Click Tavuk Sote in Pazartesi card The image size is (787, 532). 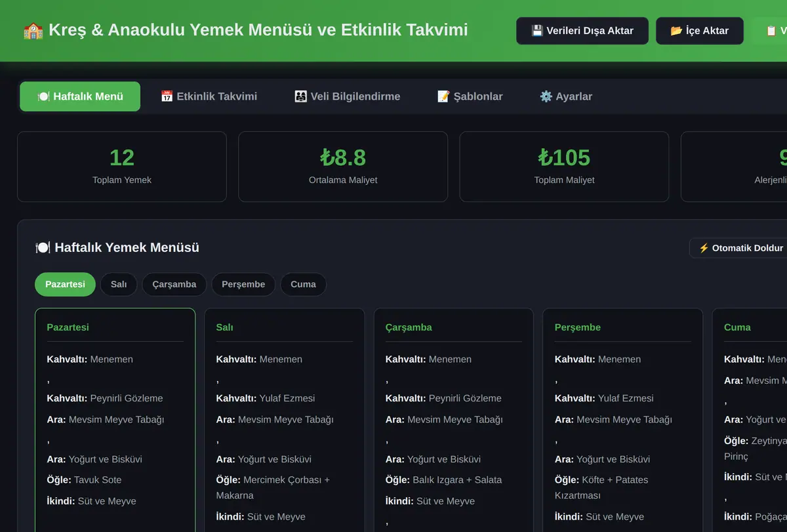[x=98, y=480]
